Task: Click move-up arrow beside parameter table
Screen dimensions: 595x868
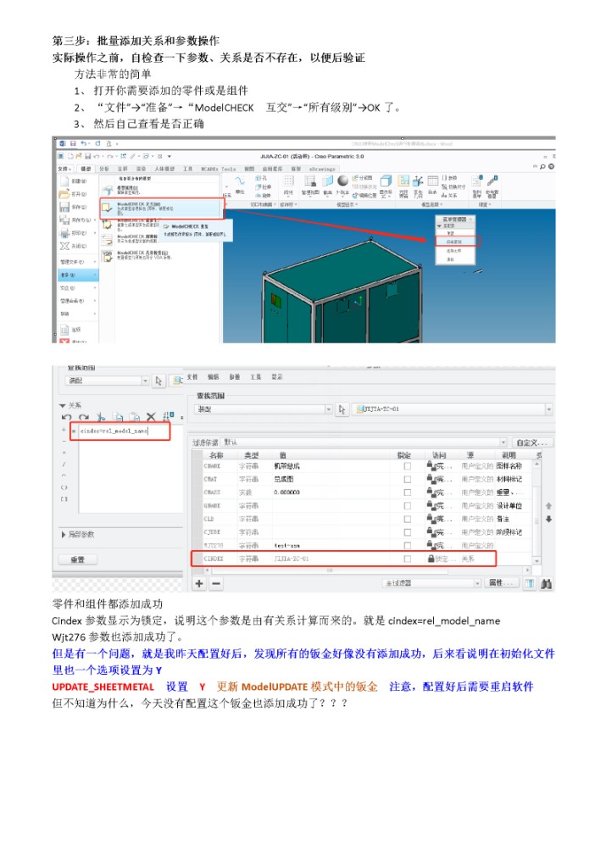Action: tap(548, 505)
